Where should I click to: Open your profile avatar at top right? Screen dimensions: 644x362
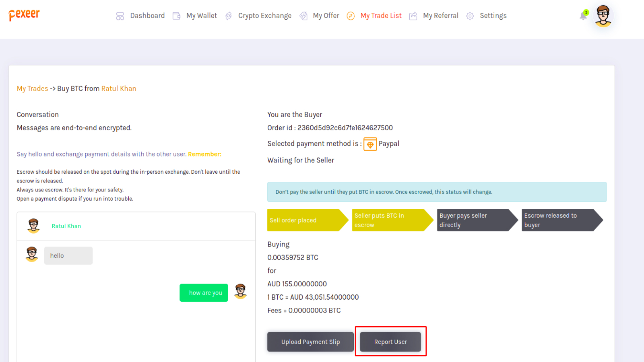(603, 16)
